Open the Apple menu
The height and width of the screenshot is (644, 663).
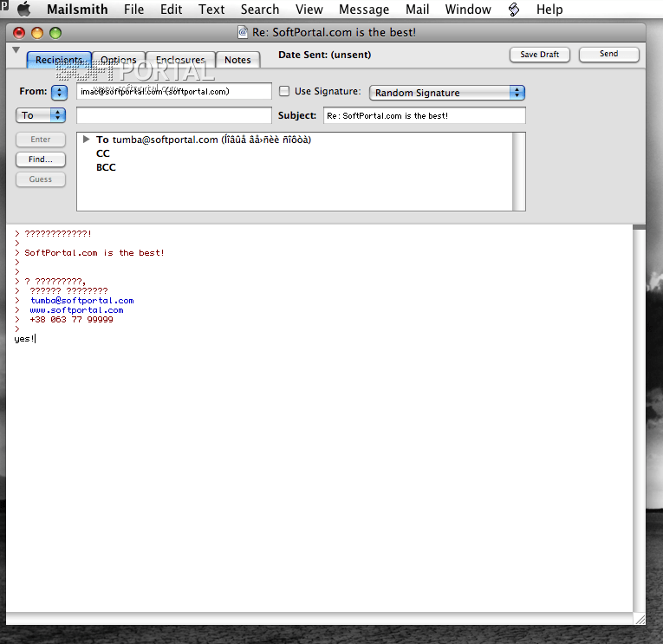[x=23, y=9]
